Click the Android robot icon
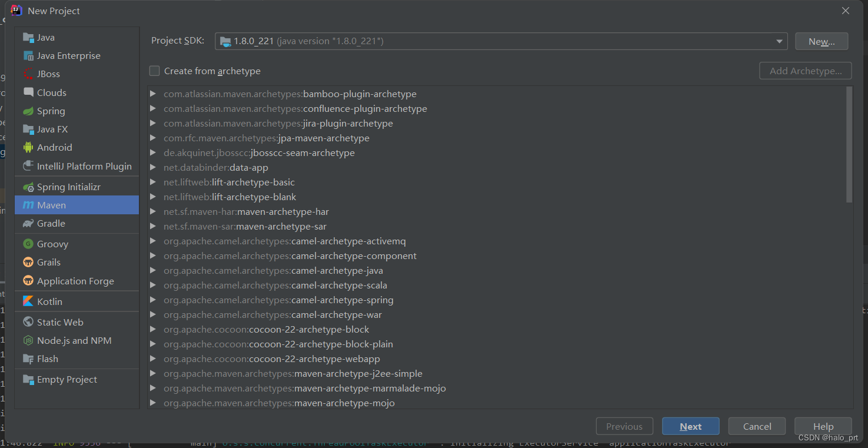The width and height of the screenshot is (868, 448). tap(28, 148)
